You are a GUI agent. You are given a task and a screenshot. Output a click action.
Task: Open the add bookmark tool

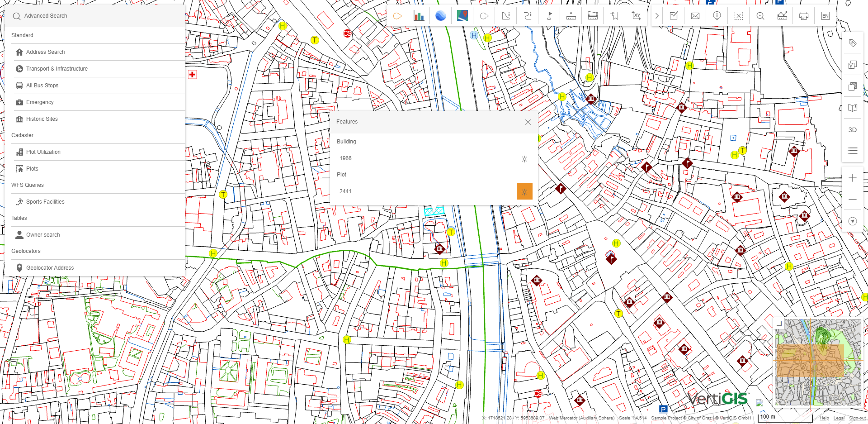click(614, 16)
